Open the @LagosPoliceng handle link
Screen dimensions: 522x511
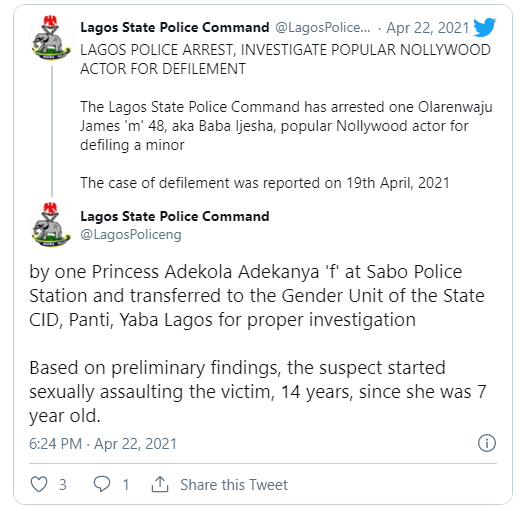pyautogui.click(x=131, y=235)
